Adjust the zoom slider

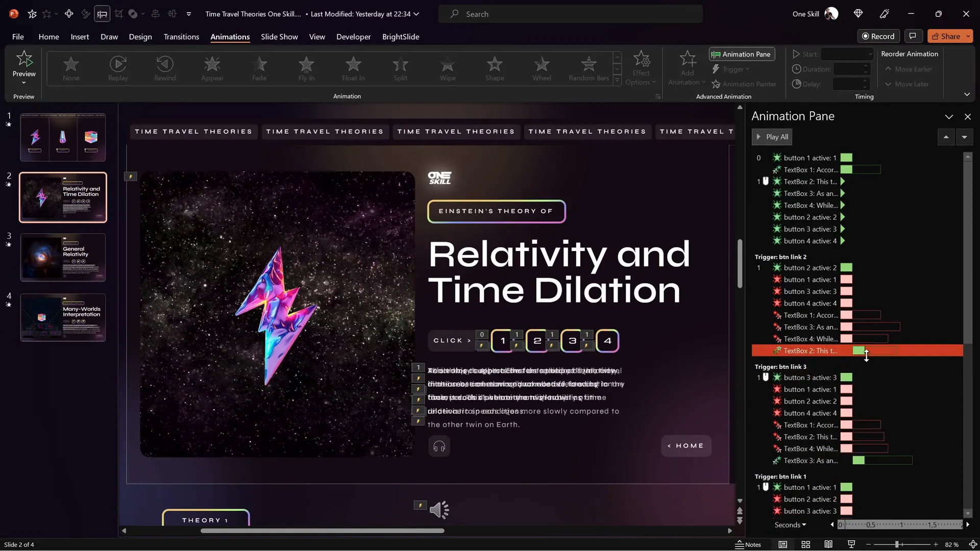coord(898,544)
